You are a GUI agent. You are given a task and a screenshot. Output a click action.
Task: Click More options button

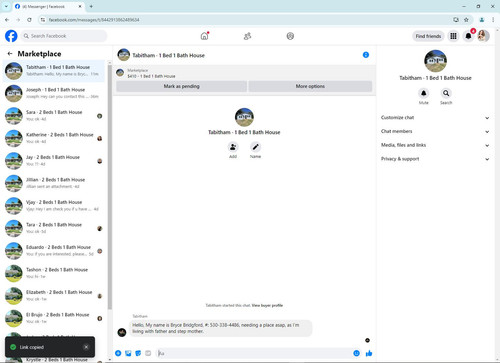pyautogui.click(x=310, y=86)
